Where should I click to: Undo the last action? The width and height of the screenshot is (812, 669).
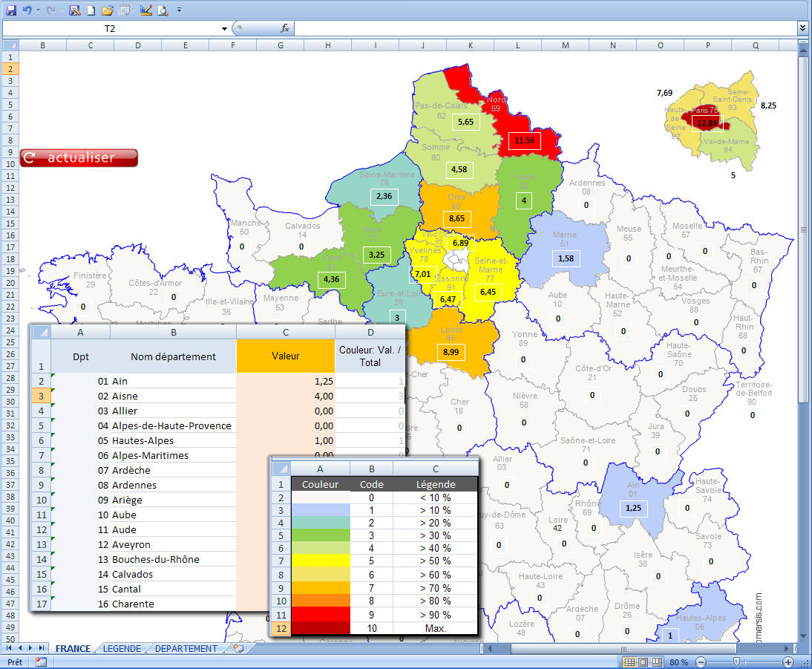(27, 10)
